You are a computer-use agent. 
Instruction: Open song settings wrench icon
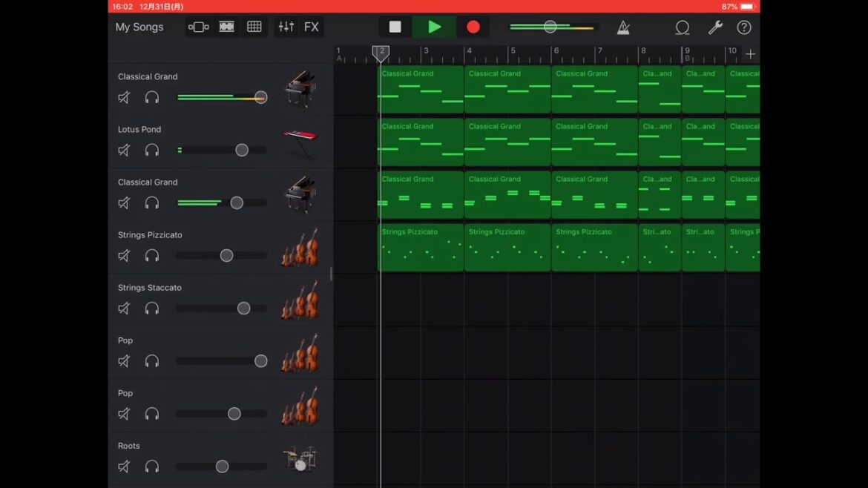pos(715,27)
